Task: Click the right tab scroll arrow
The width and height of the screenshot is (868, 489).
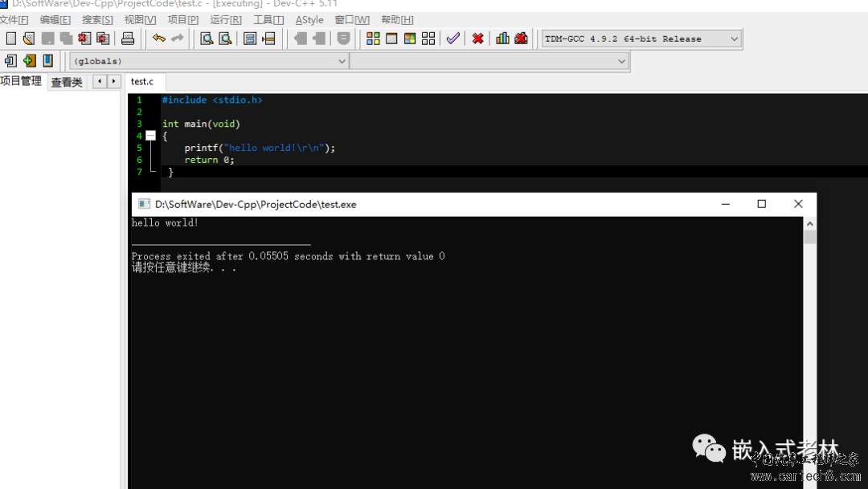Action: pos(114,81)
